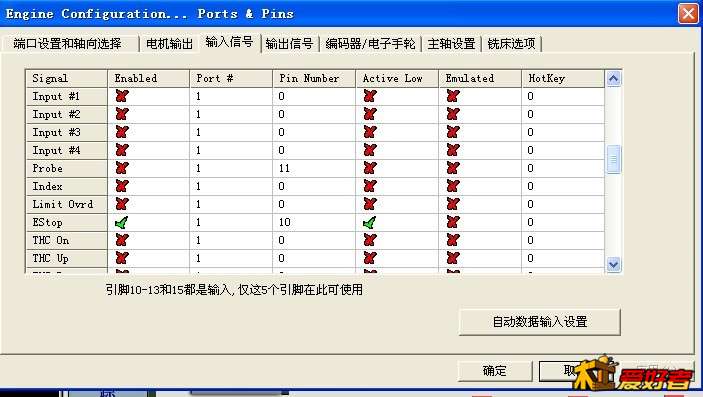Open the 编码器/电子手轮 tab
This screenshot has height=397, width=703.
(x=370, y=44)
